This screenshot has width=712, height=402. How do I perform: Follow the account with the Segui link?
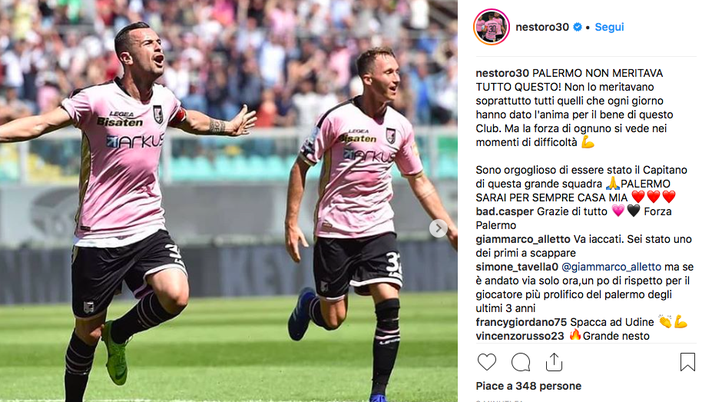[609, 27]
